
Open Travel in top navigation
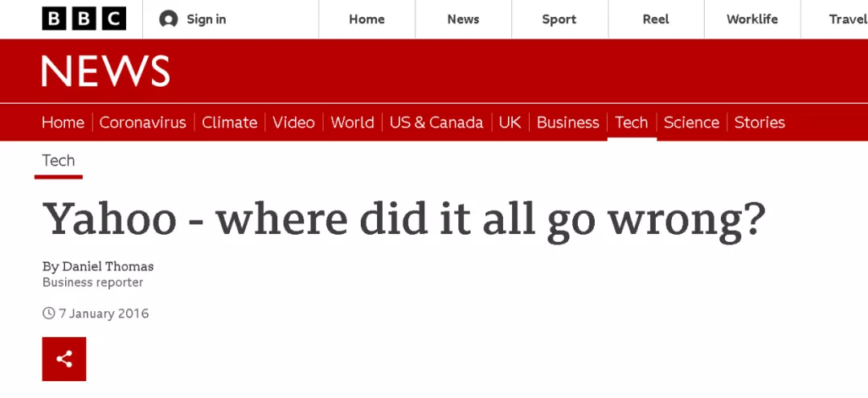click(x=847, y=19)
